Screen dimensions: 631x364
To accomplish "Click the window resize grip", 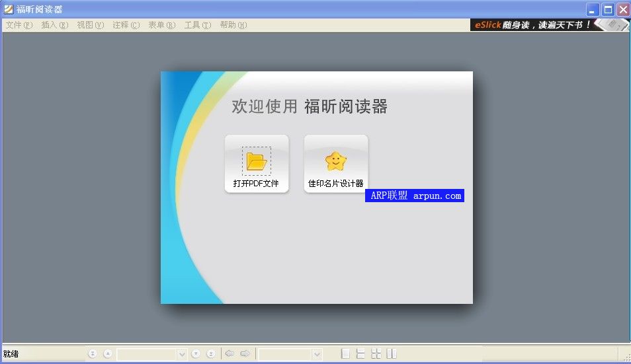I will (x=626, y=357).
